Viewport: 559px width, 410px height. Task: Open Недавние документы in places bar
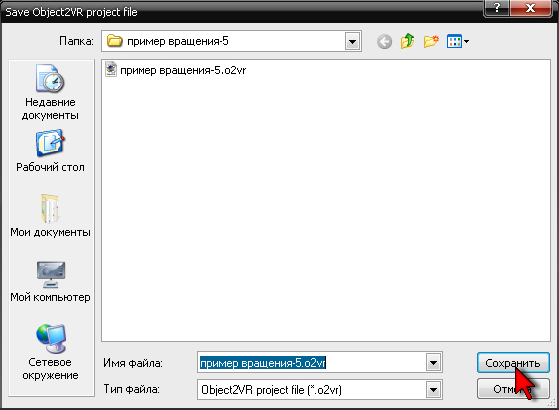tap(50, 92)
